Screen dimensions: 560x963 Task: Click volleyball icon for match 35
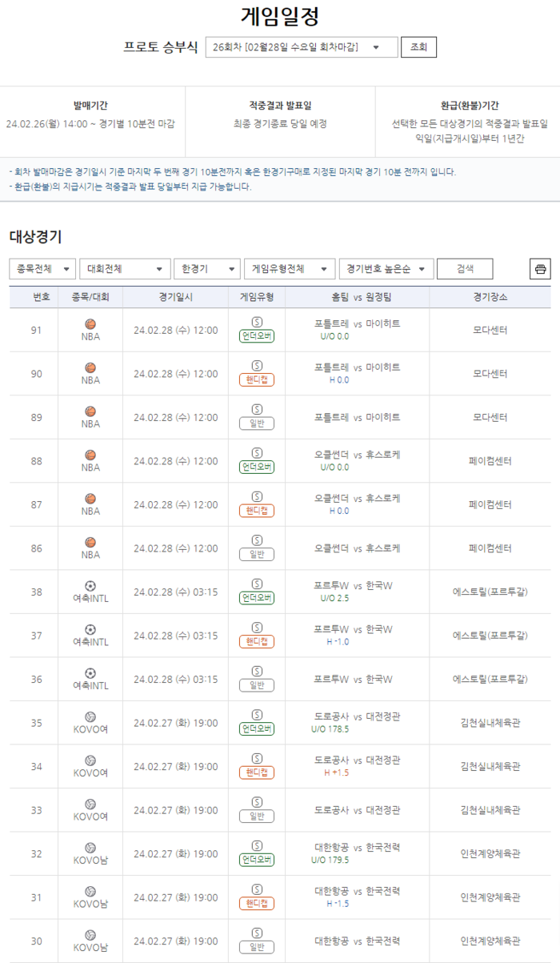point(90,717)
